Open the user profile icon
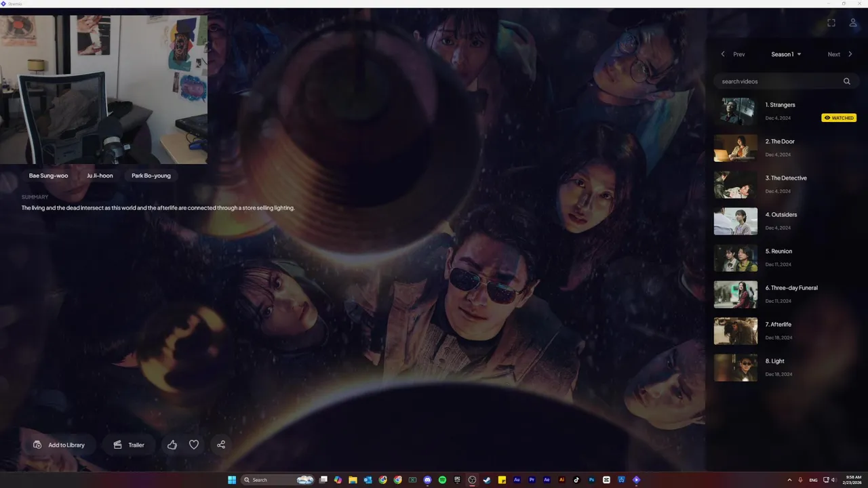The image size is (868, 488). (x=853, y=22)
